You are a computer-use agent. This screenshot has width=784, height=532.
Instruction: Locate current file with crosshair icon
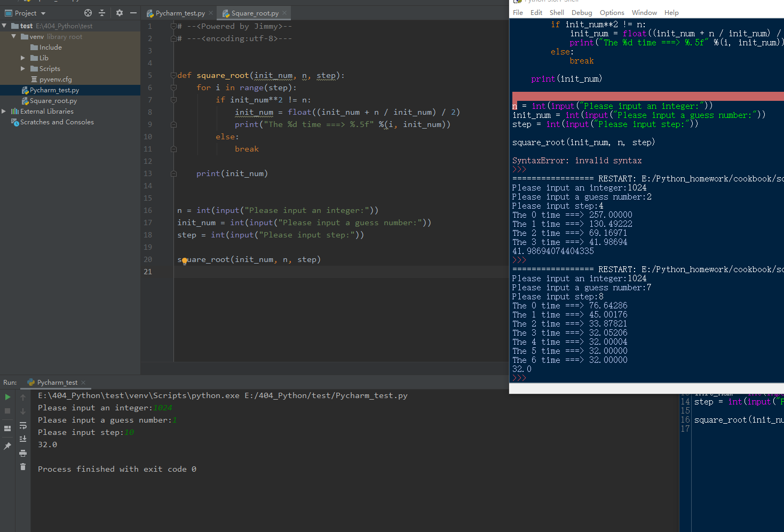pos(88,13)
